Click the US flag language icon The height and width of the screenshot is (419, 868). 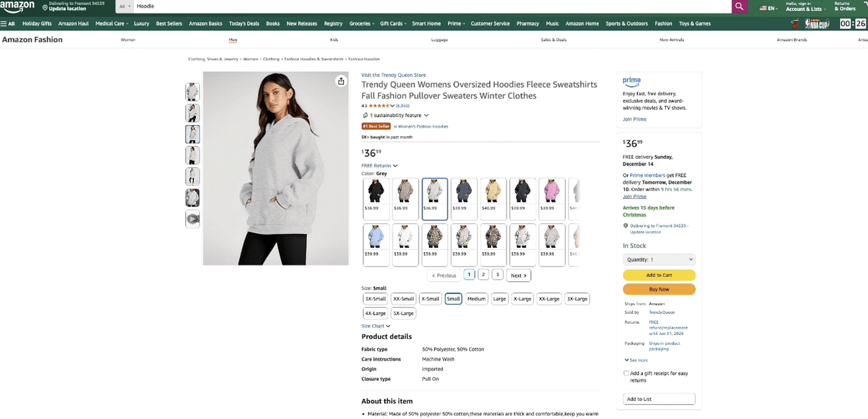coord(763,8)
